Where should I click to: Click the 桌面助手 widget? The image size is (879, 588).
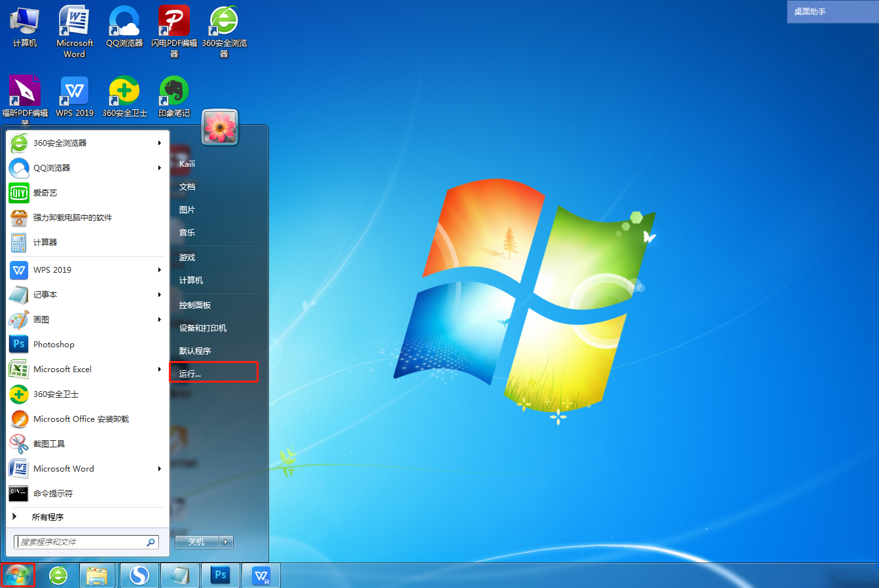click(833, 12)
